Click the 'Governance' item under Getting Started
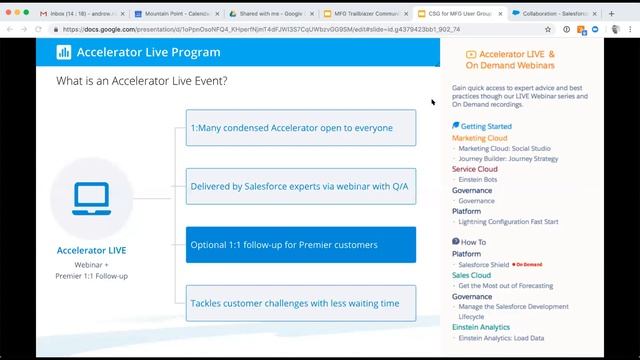The height and width of the screenshot is (360, 640). pos(476,201)
